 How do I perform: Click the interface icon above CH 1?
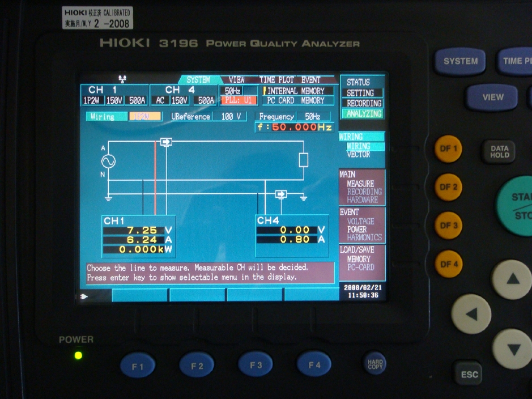pyautogui.click(x=122, y=79)
